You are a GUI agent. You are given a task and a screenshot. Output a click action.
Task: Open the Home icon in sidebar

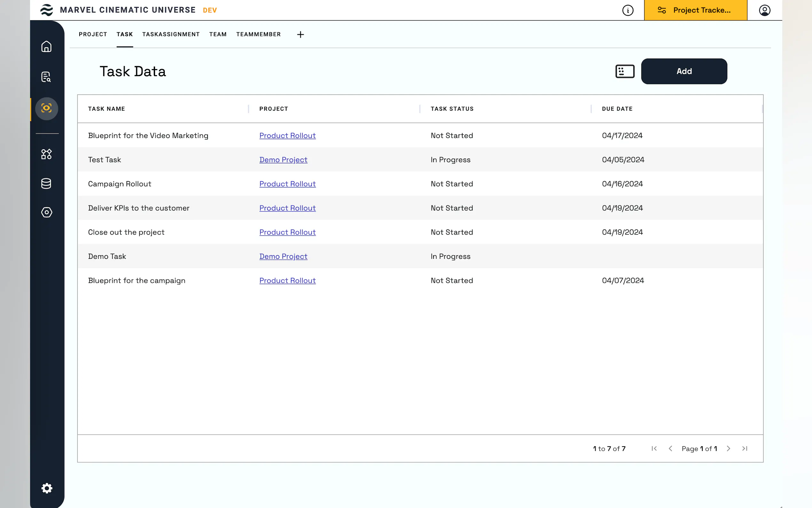point(46,46)
